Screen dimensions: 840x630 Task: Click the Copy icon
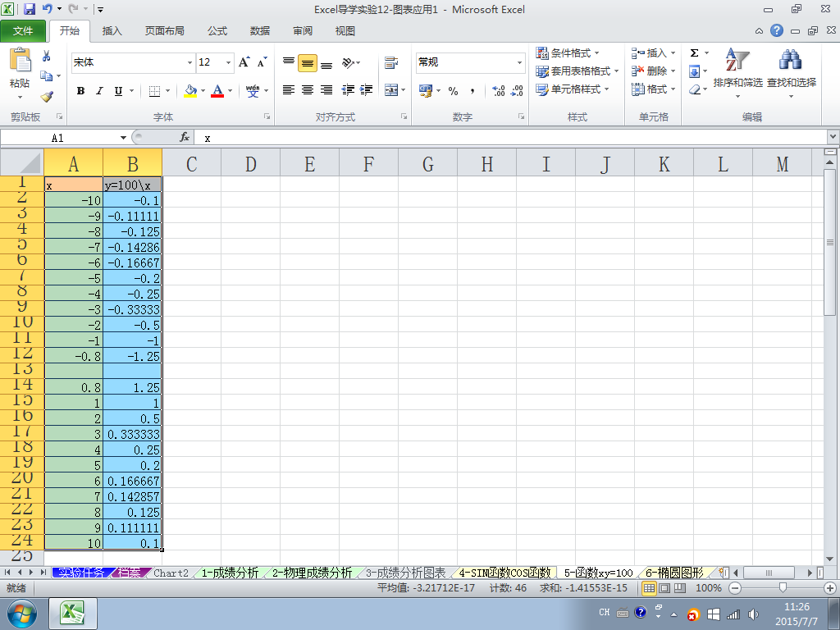tap(47, 76)
